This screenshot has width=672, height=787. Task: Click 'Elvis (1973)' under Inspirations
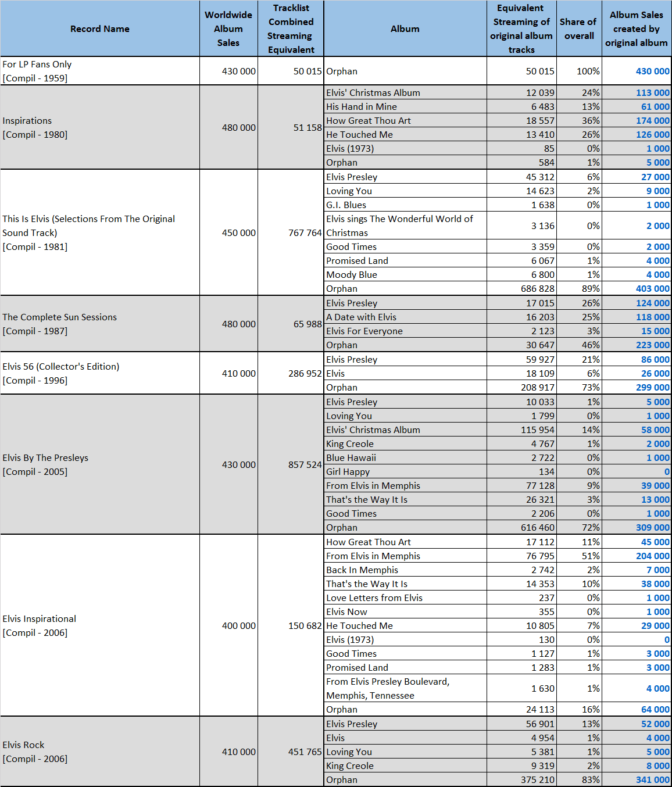pos(405,148)
